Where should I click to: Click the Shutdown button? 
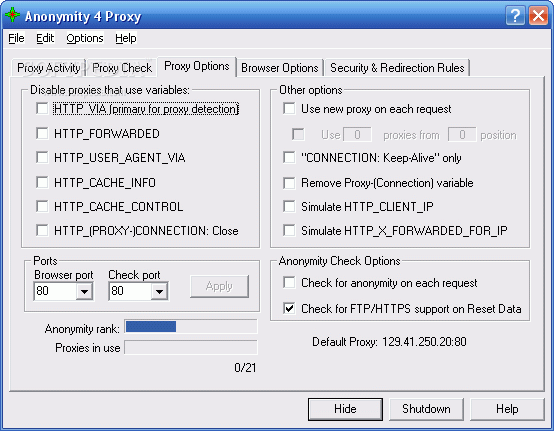coord(426,409)
